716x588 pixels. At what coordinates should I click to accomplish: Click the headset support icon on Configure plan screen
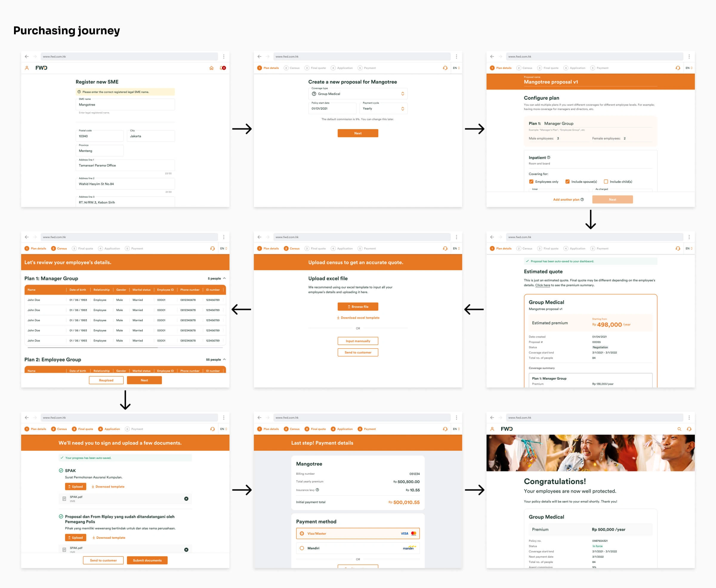coord(678,68)
